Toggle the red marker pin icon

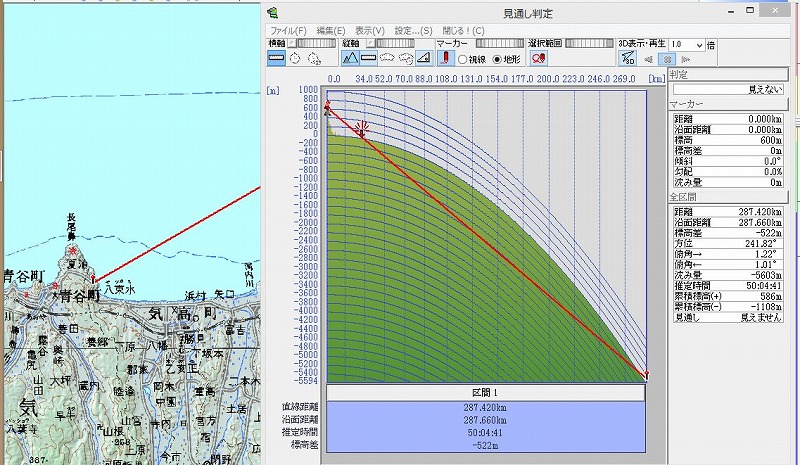click(x=445, y=58)
